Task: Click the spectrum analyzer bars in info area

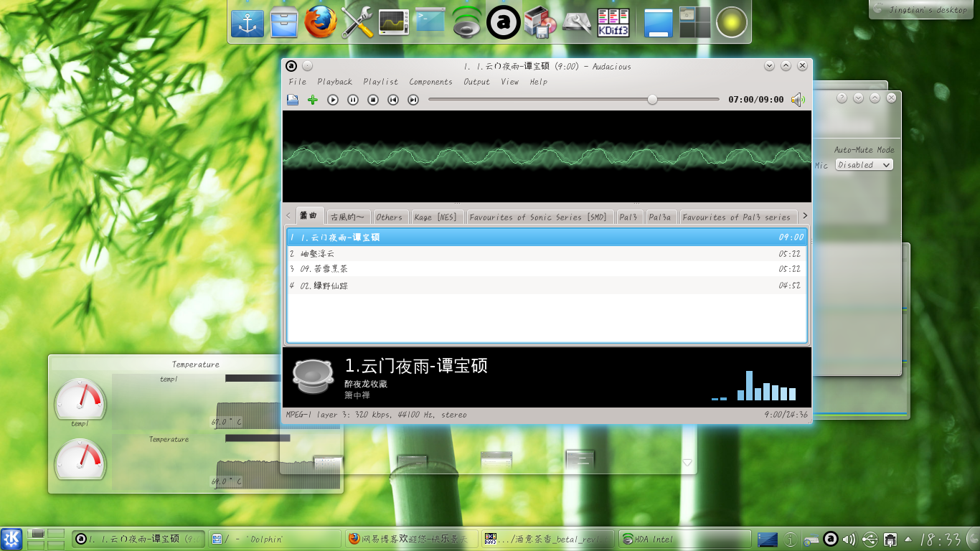Action: pyautogui.click(x=753, y=385)
